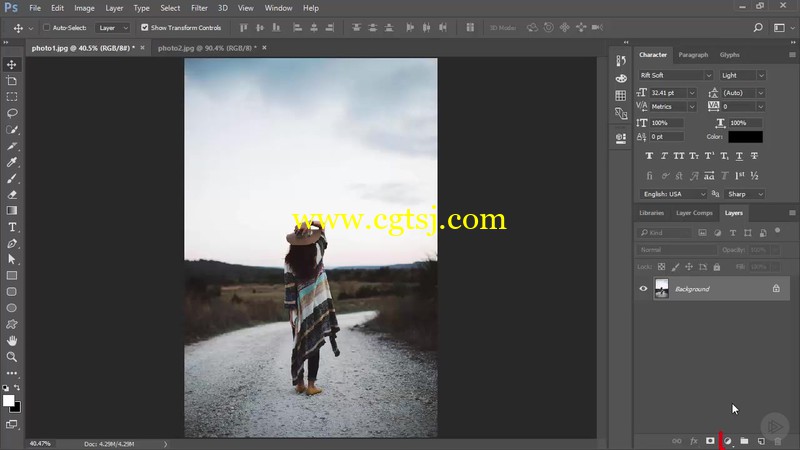The image size is (800, 450).
Task: Select the Pen tool
Action: [12, 243]
